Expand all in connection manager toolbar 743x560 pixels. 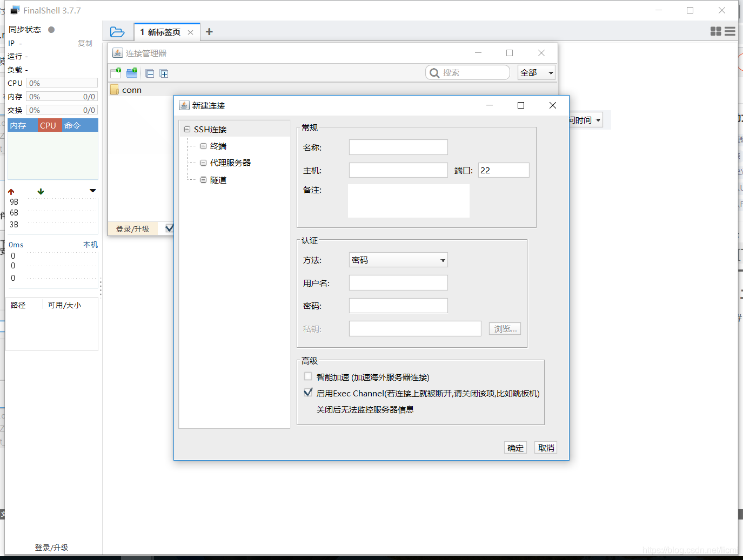[164, 73]
